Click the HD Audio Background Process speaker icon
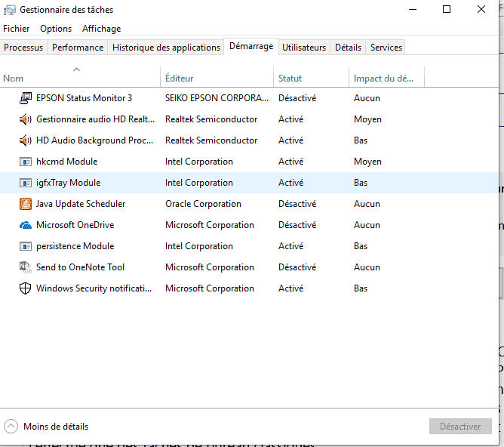This screenshot has width=504, height=447. [x=26, y=140]
